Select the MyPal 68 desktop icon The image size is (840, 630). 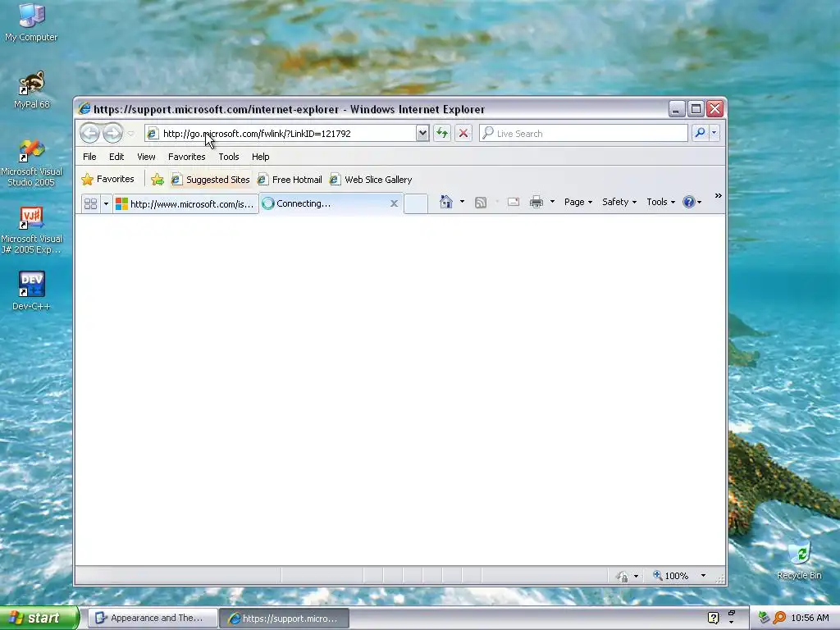31,89
